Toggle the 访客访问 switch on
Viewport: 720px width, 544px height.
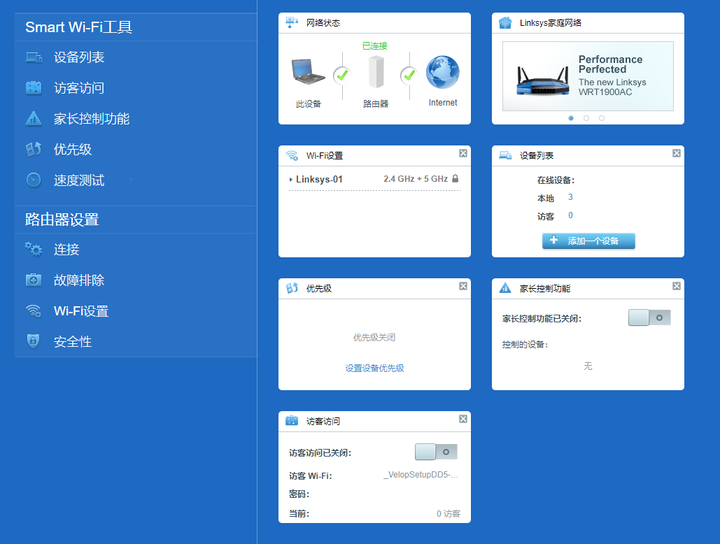click(x=436, y=452)
